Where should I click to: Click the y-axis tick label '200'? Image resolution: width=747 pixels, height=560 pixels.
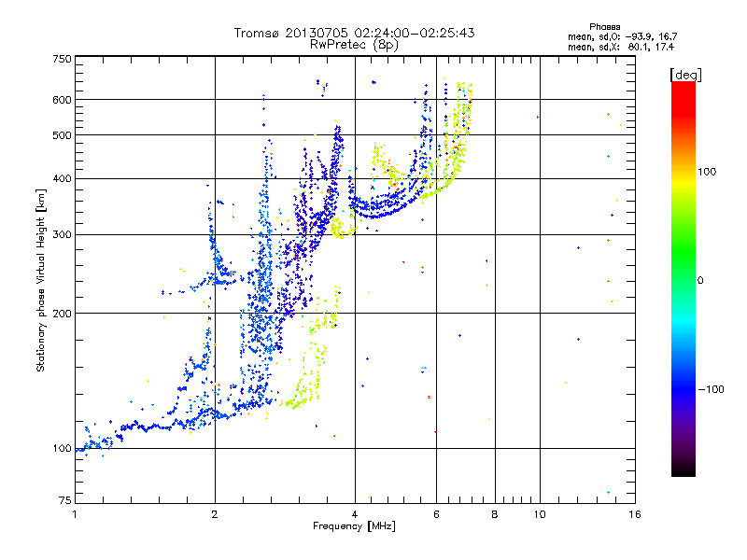(x=62, y=314)
